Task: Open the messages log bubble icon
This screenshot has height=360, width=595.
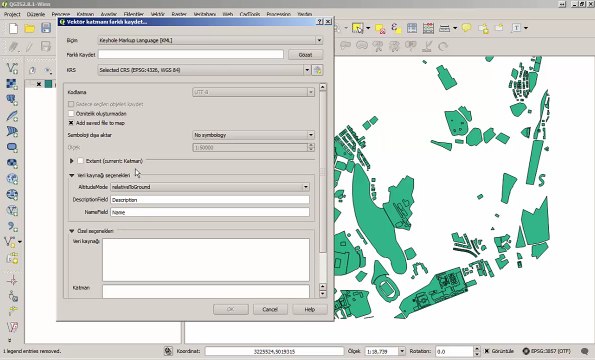Action: tap(585, 351)
